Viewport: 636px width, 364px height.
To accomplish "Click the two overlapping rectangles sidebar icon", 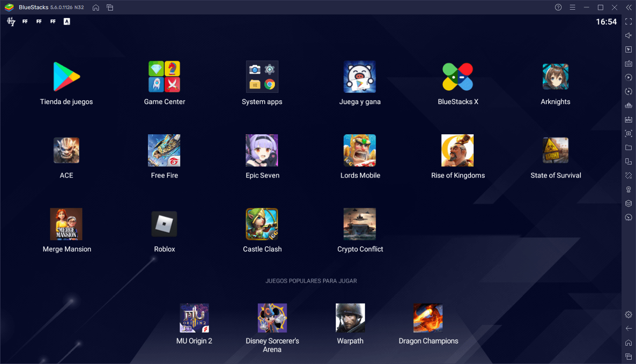I will tap(629, 161).
